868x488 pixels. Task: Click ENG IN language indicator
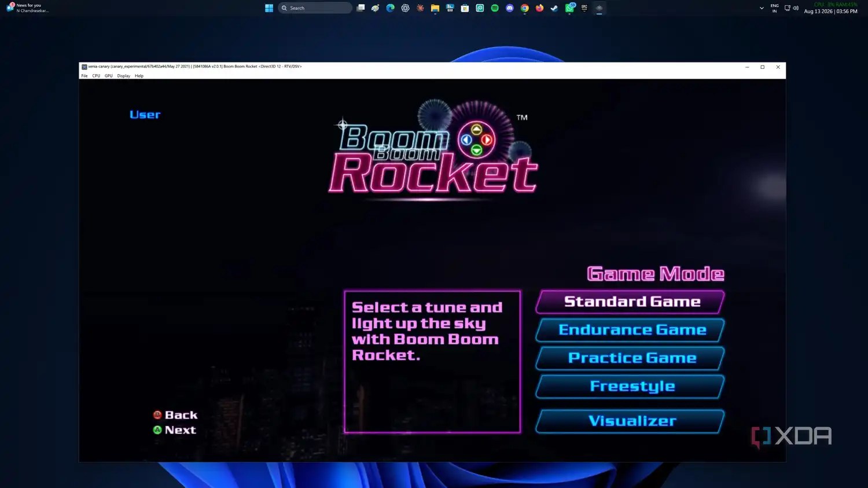point(774,8)
